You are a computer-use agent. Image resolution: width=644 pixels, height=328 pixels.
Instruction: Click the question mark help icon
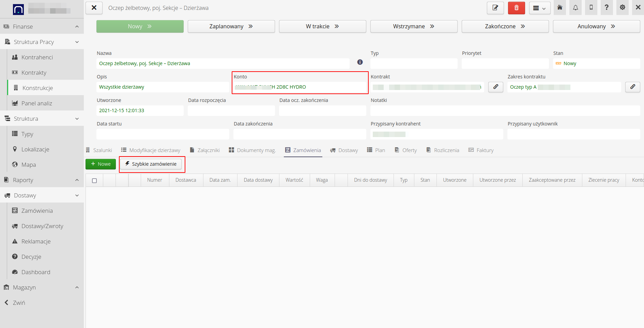pyautogui.click(x=607, y=8)
